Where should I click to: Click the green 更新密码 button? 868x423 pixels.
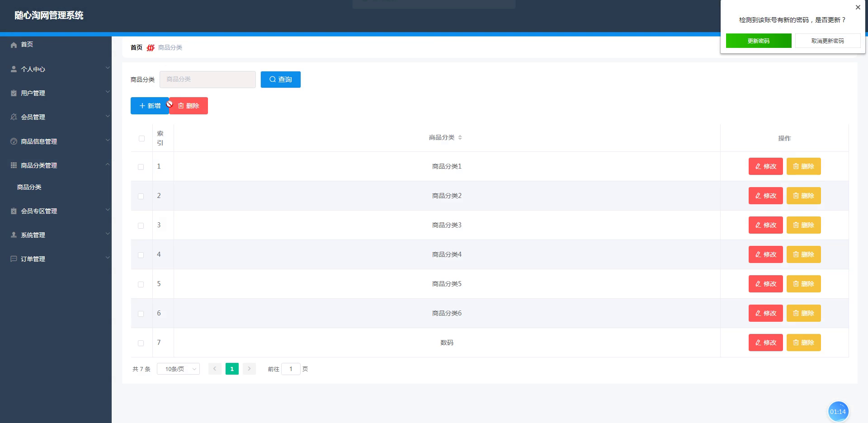point(759,41)
